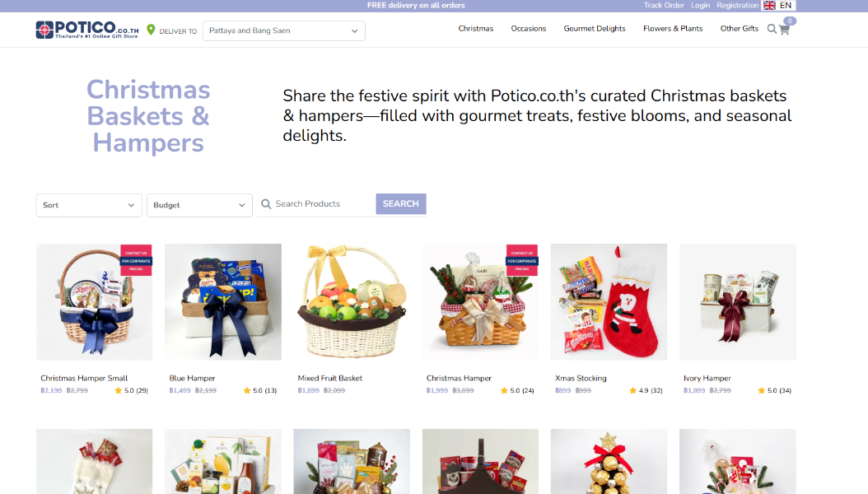Click corporate pricing badge on Christmas Hamper Small
This screenshot has width=868, height=494.
[x=136, y=259]
